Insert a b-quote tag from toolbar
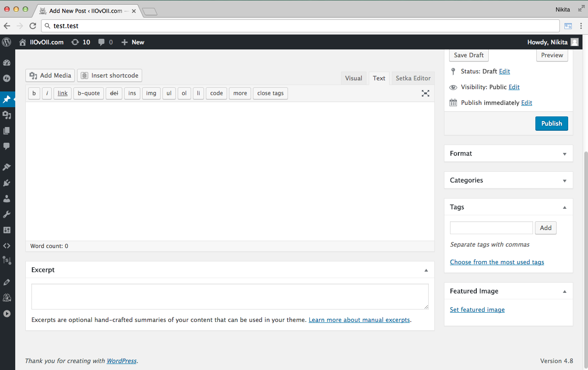The height and width of the screenshot is (370, 588). click(x=89, y=93)
